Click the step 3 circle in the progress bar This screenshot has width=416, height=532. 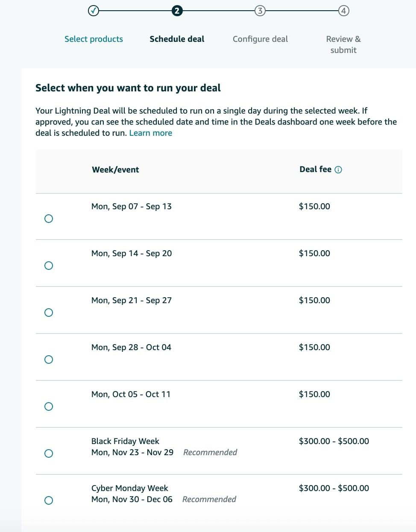pyautogui.click(x=260, y=10)
